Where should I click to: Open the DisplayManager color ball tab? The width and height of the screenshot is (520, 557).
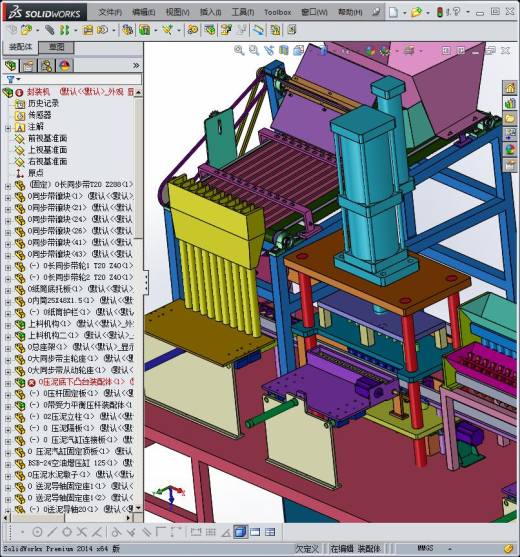(65, 66)
